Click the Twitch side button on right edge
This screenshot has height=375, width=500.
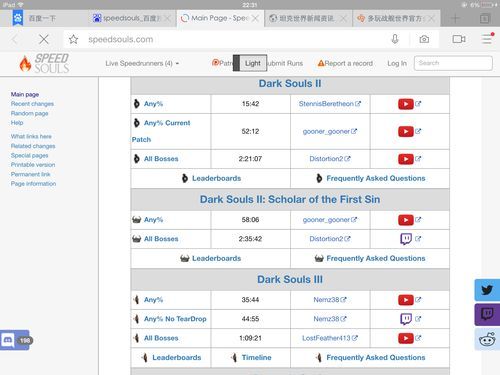pos(487,314)
